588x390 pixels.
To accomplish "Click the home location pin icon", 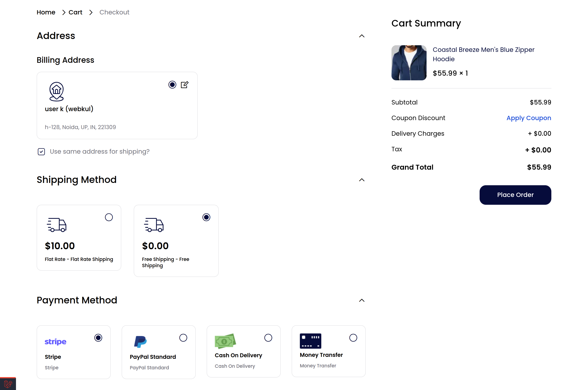I will pyautogui.click(x=56, y=92).
